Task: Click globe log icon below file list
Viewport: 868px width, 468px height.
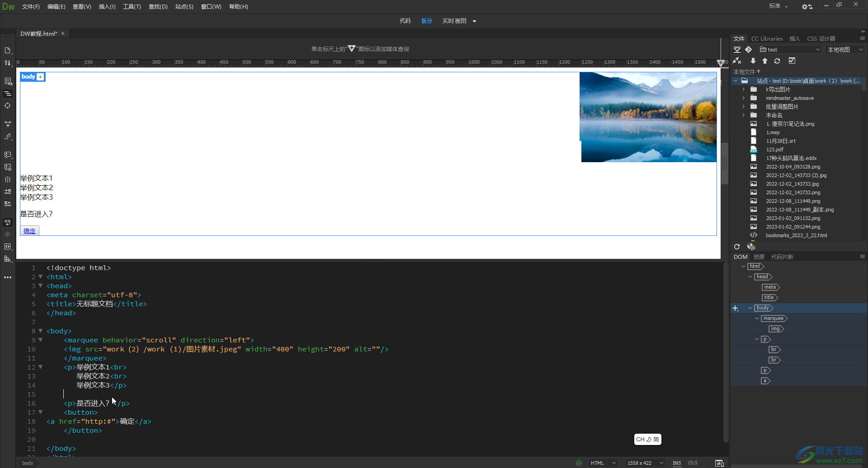Action: [751, 247]
